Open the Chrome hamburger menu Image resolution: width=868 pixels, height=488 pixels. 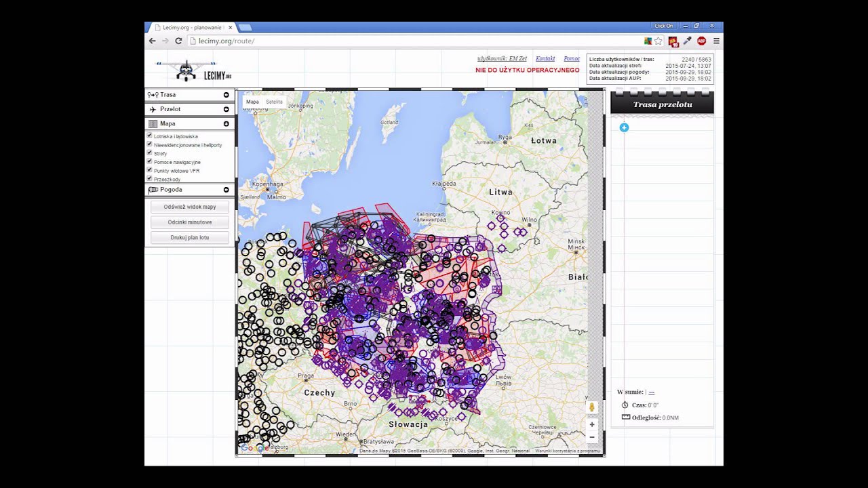pos(716,41)
